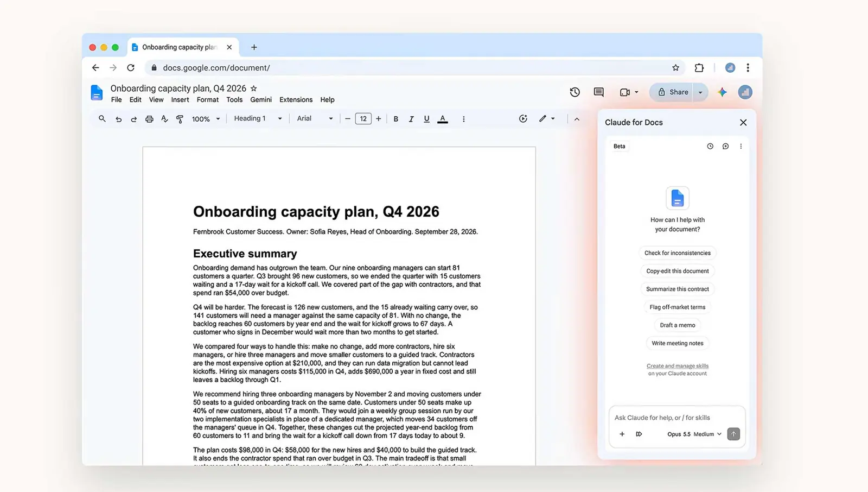Open the Format menu

(x=208, y=100)
